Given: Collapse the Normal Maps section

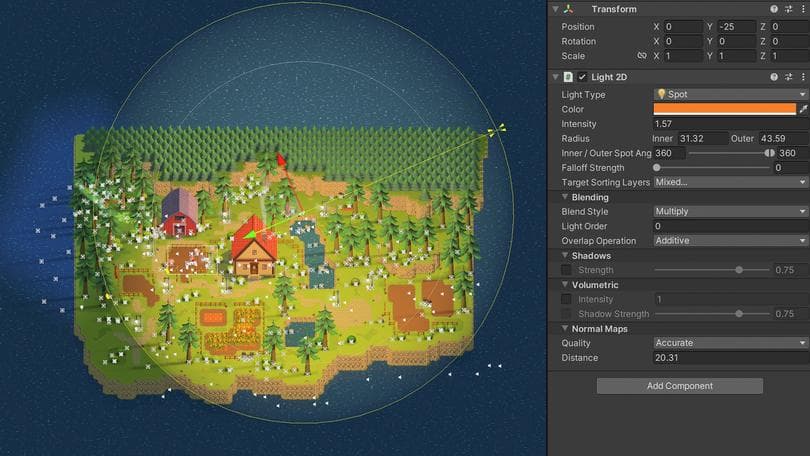Looking at the screenshot, I should (x=565, y=328).
